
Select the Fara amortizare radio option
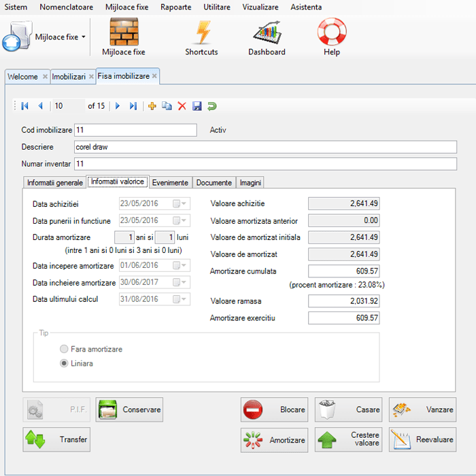pyautogui.click(x=64, y=349)
